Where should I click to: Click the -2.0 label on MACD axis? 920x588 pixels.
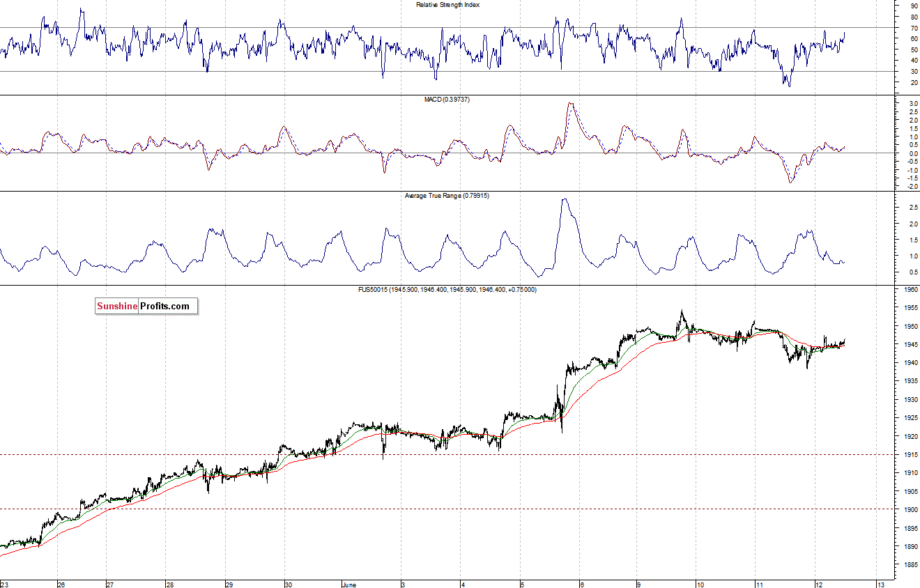pyautogui.click(x=912, y=187)
